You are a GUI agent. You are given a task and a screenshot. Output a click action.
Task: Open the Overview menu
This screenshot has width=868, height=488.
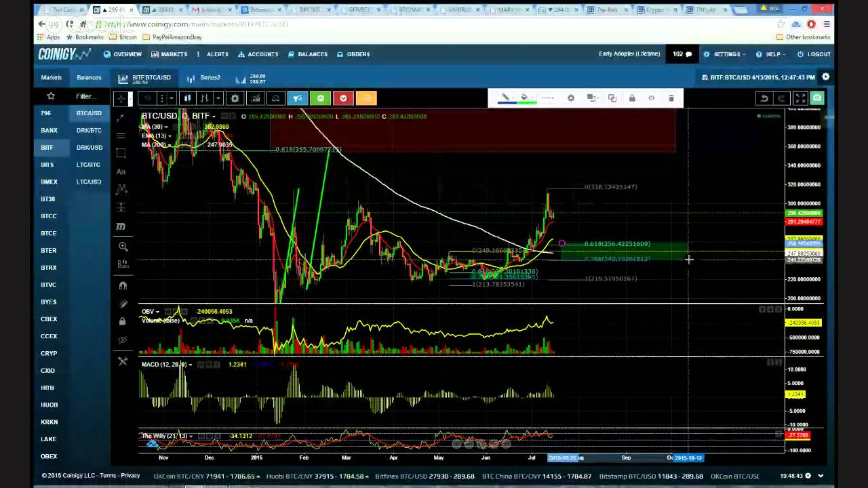click(123, 54)
